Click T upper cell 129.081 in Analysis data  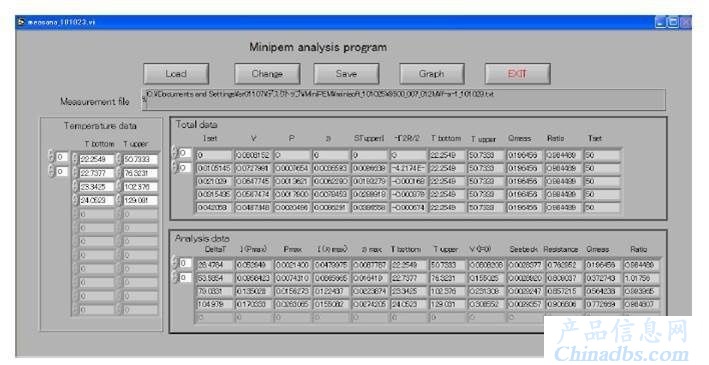(447, 304)
